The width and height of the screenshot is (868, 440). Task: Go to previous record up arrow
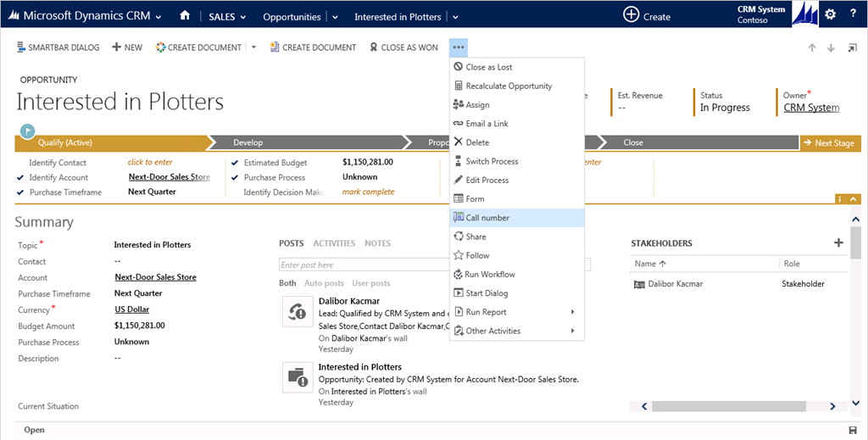tap(812, 48)
